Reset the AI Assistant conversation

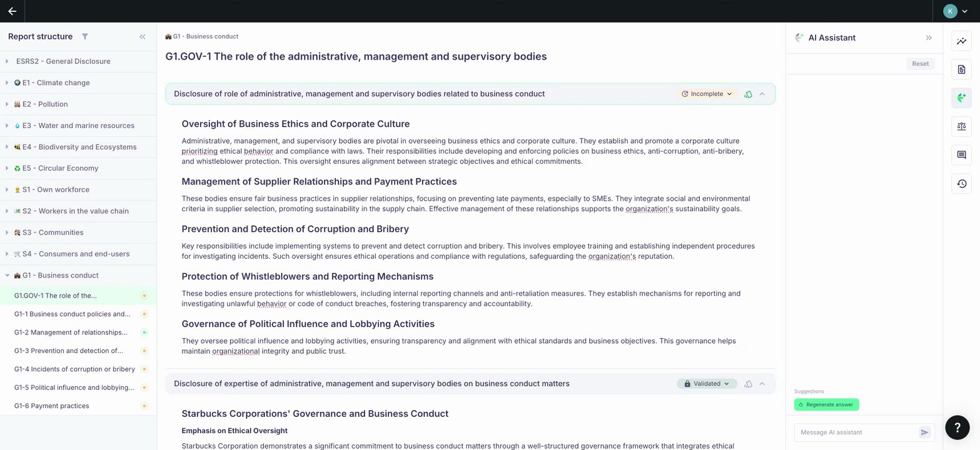(920, 64)
